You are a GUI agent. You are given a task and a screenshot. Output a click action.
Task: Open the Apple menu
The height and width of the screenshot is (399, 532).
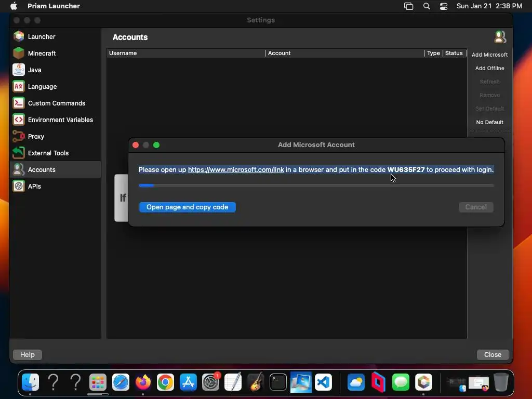pyautogui.click(x=14, y=6)
